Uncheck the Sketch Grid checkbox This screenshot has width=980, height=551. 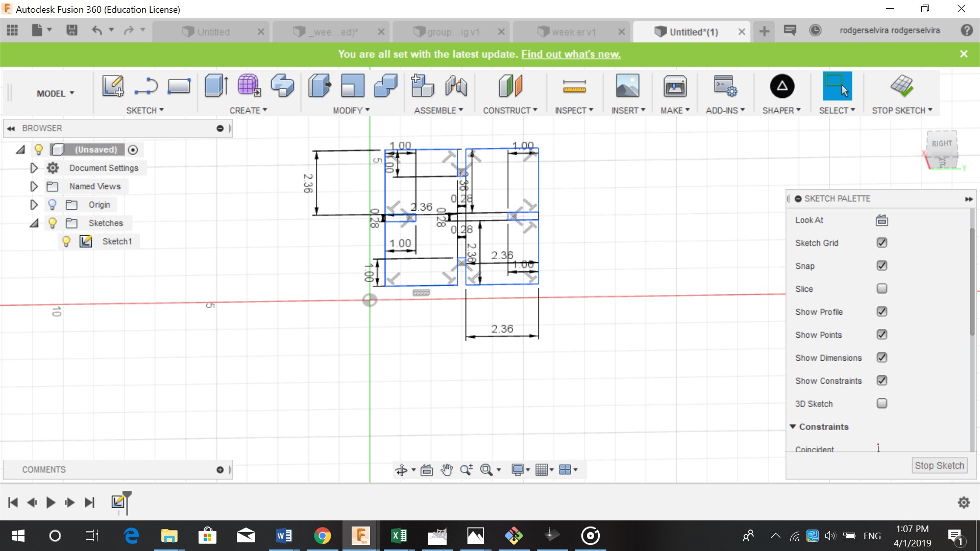[x=881, y=243]
